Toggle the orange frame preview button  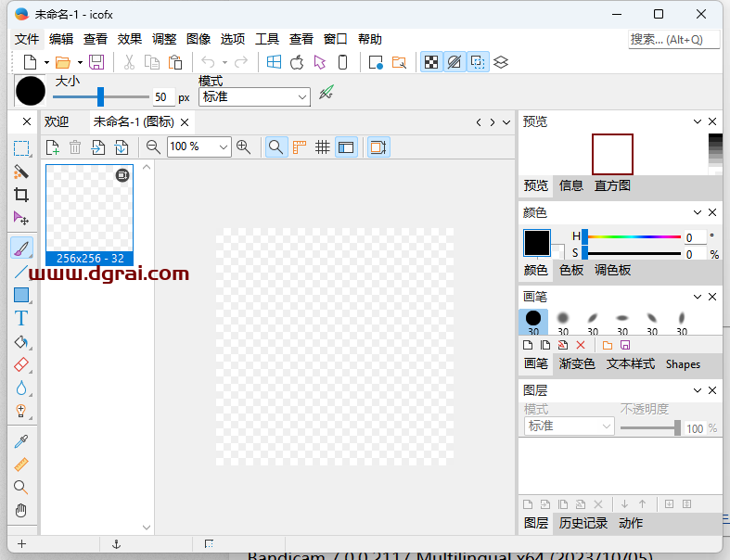pyautogui.click(x=378, y=147)
